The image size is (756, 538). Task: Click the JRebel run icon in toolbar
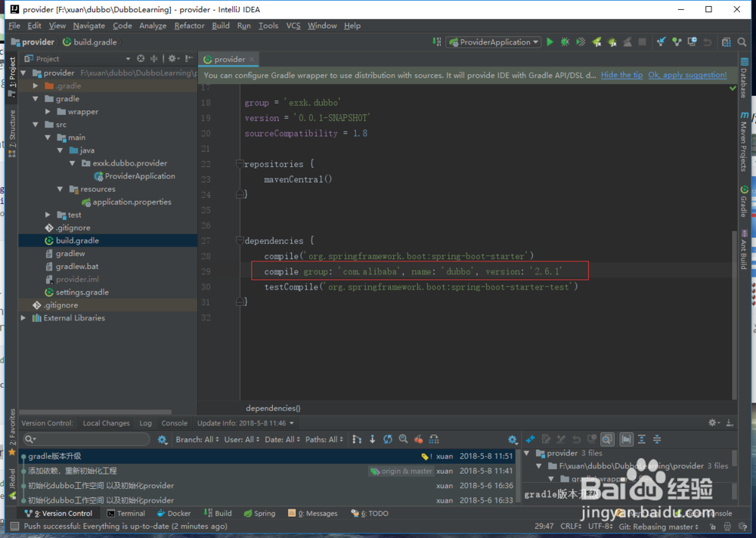pos(597,42)
